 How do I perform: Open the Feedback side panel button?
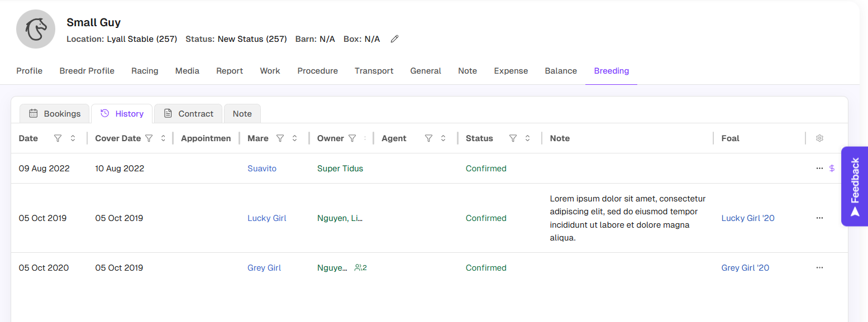[x=854, y=186]
